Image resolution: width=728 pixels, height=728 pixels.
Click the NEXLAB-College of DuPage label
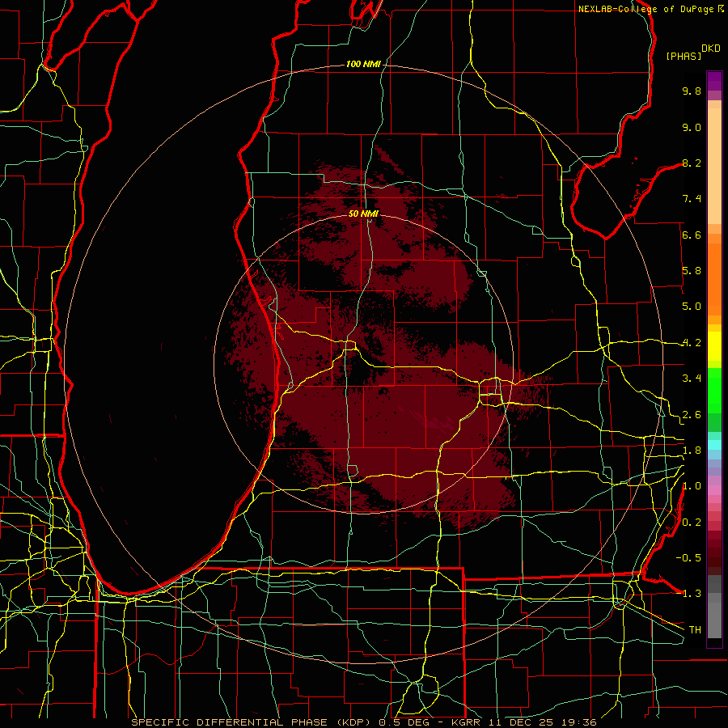click(645, 9)
